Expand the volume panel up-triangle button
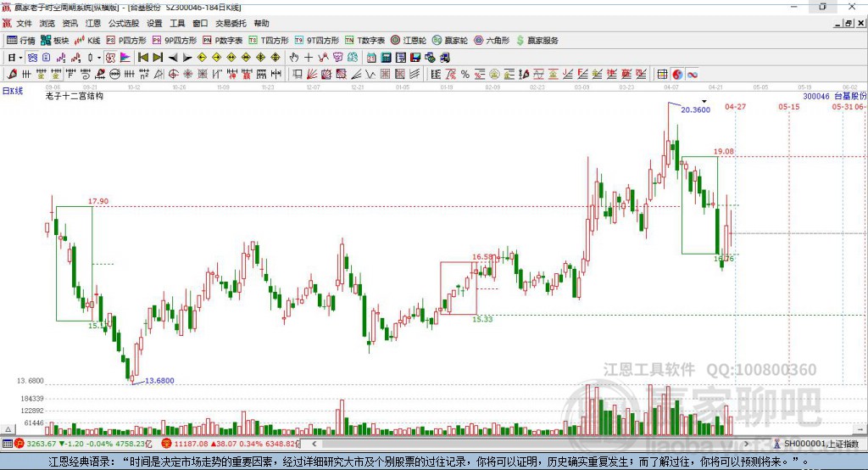 (8, 429)
